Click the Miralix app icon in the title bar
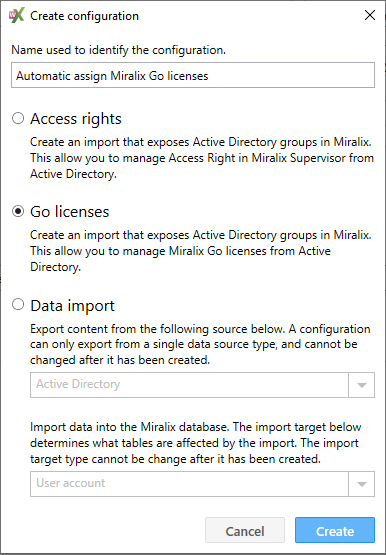 coord(17,16)
